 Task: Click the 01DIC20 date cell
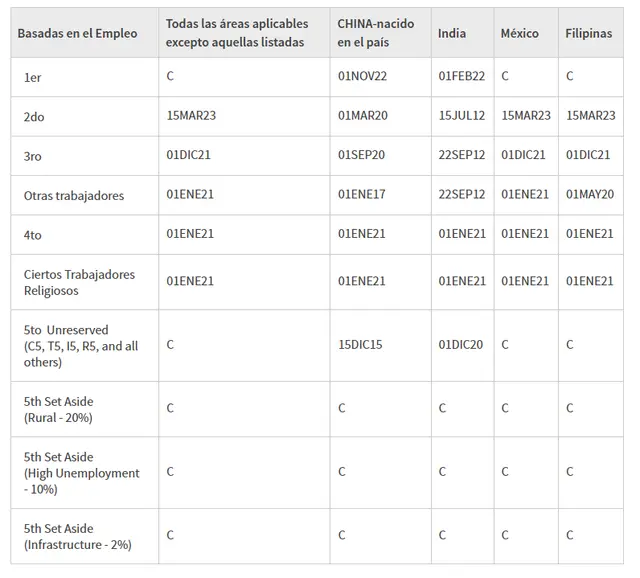[461, 345]
